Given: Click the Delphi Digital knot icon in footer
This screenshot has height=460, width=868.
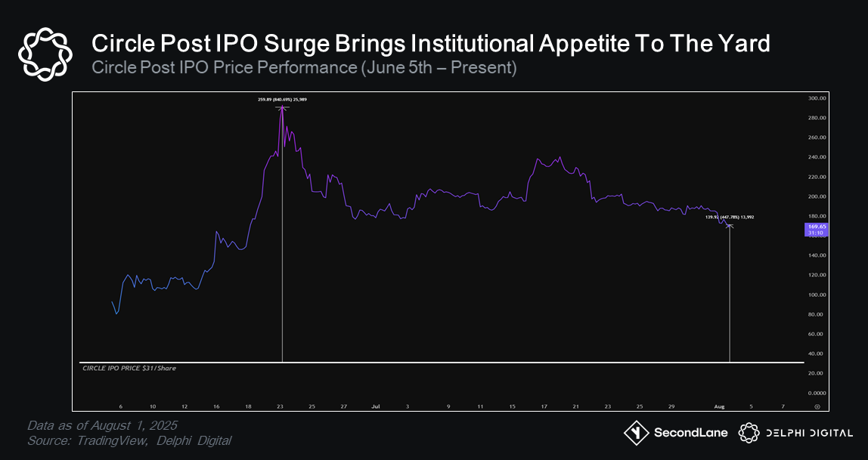Looking at the screenshot, I should (x=748, y=433).
